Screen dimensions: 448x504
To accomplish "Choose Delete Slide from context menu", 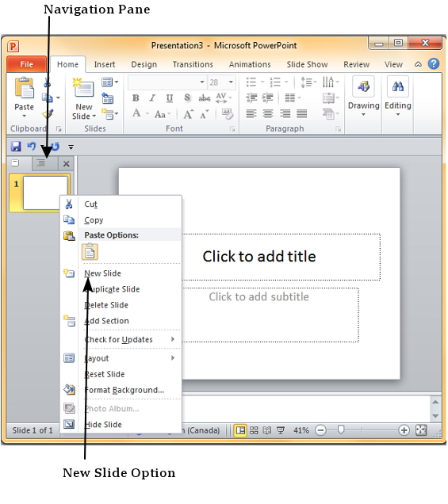I will coord(121,305).
